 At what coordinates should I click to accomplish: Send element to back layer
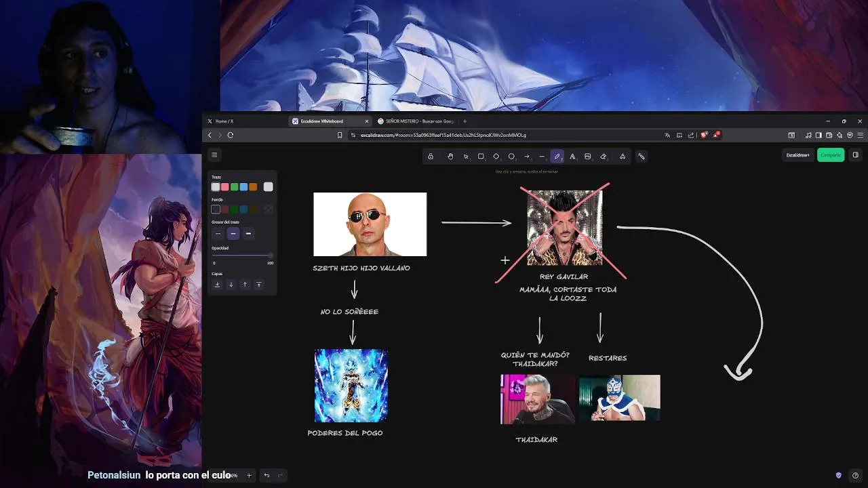(x=217, y=285)
